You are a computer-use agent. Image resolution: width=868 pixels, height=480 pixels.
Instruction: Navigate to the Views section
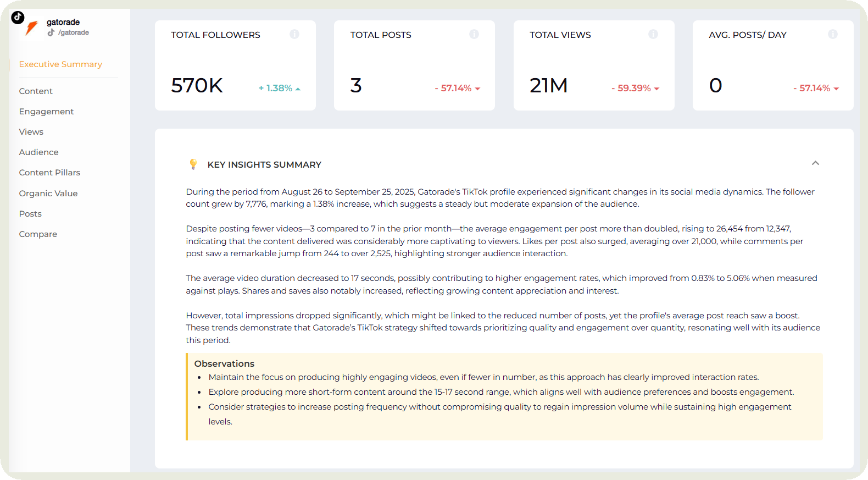click(31, 132)
